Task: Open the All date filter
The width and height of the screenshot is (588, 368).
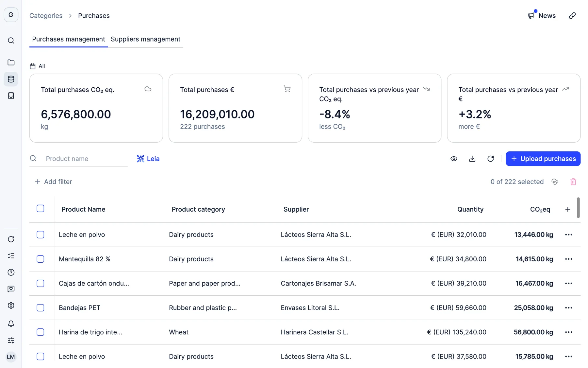Action: [37, 66]
